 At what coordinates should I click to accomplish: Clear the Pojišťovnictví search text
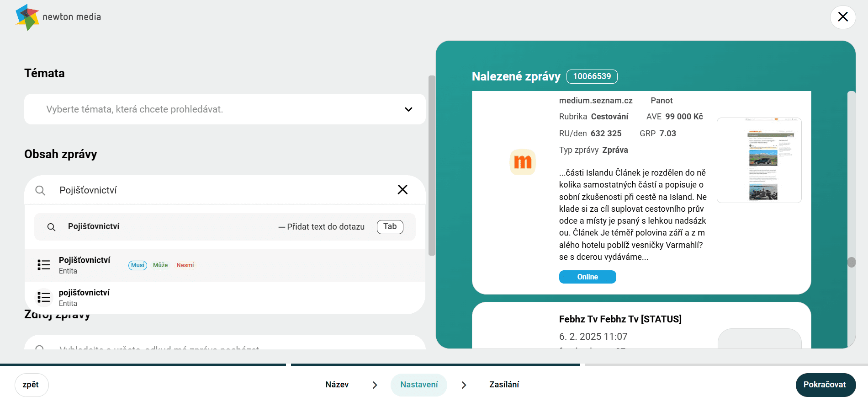pyautogui.click(x=402, y=189)
